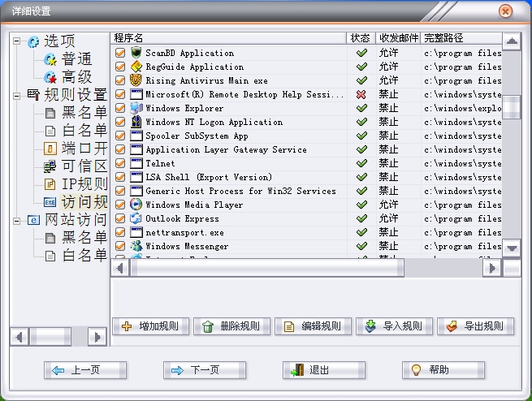Click the Rising Antivirus lion icon
The width and height of the screenshot is (532, 401).
(136, 80)
